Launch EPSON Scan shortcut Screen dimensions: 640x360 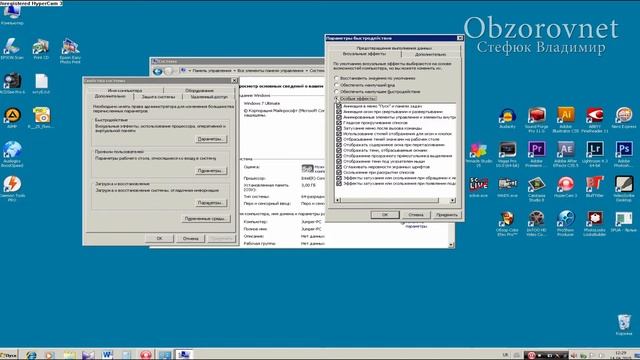(x=12, y=49)
